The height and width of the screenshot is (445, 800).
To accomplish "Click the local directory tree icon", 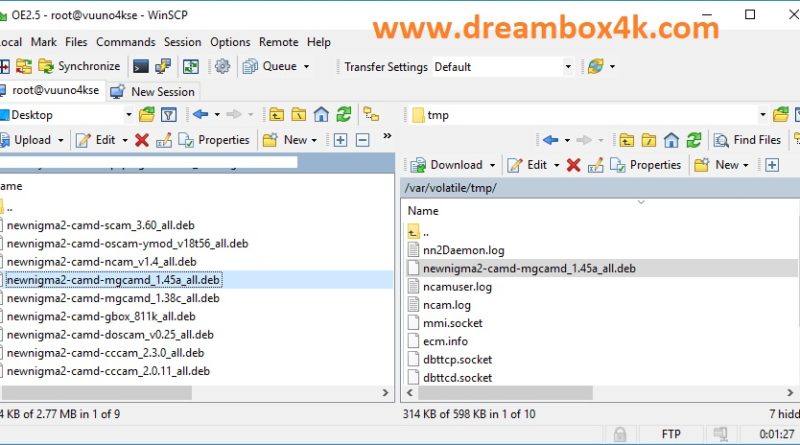I will [371, 115].
